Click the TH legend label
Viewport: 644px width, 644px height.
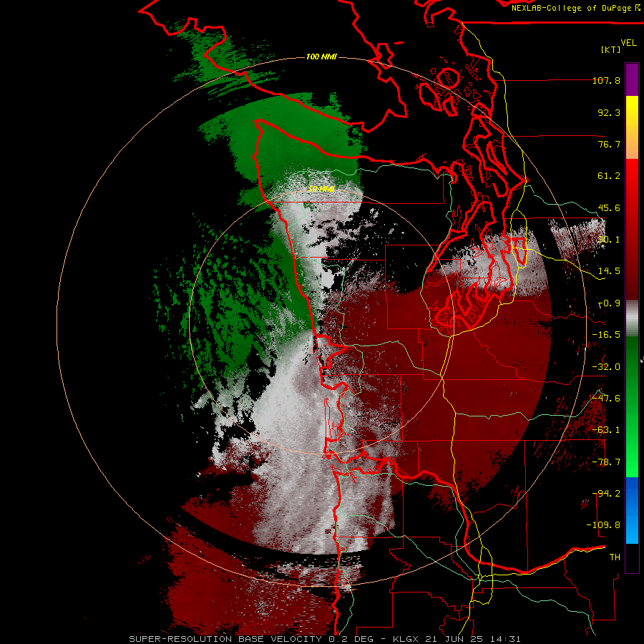[615, 557]
